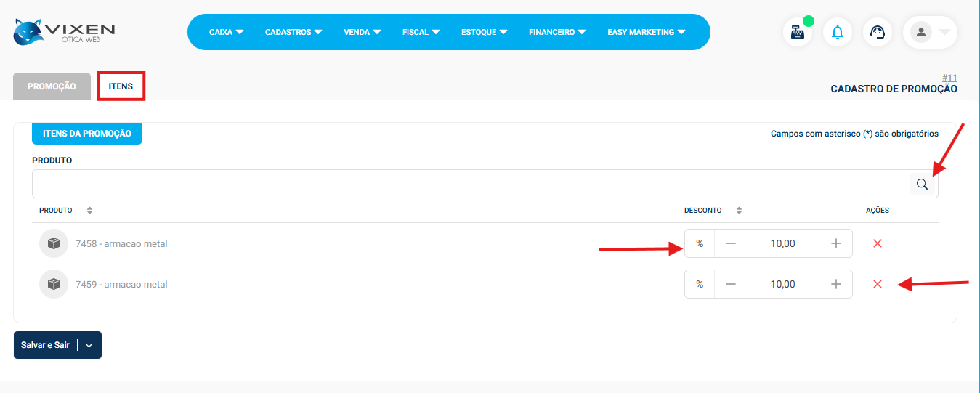Expand the CADASTROS menu

[293, 32]
